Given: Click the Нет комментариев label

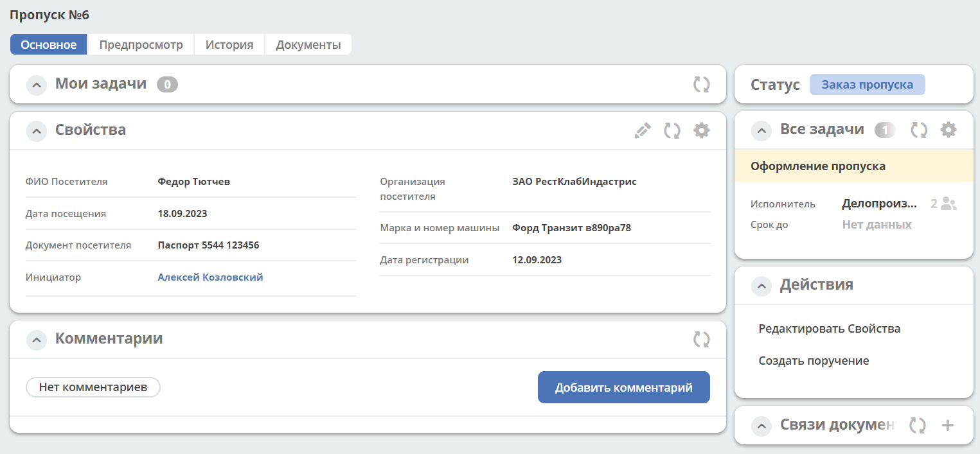Looking at the screenshot, I should tap(93, 387).
